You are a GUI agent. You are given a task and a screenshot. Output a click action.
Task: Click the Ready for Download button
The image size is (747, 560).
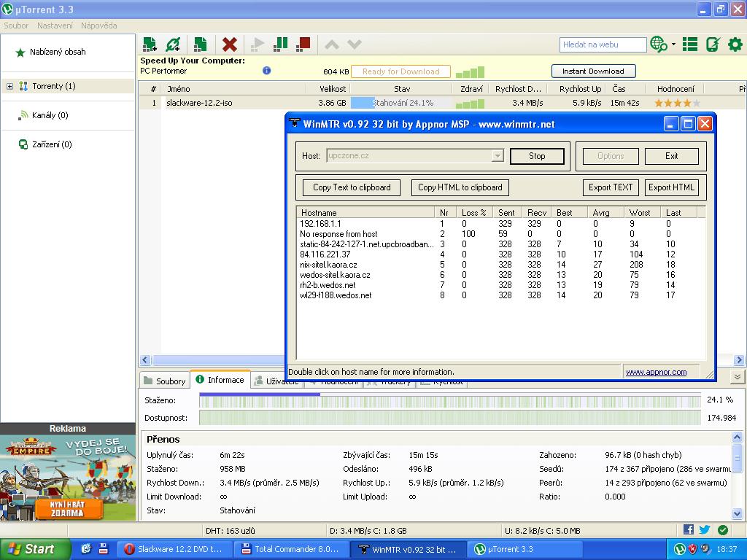point(400,71)
